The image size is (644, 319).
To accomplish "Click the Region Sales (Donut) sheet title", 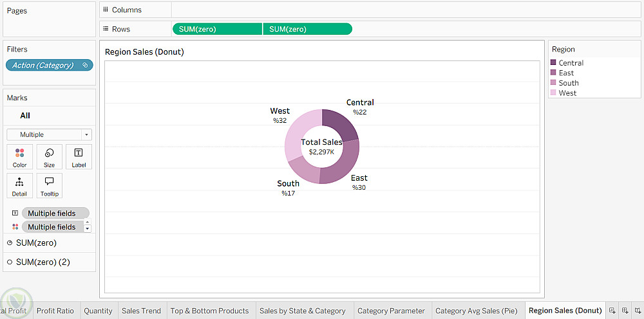I will [x=144, y=52].
